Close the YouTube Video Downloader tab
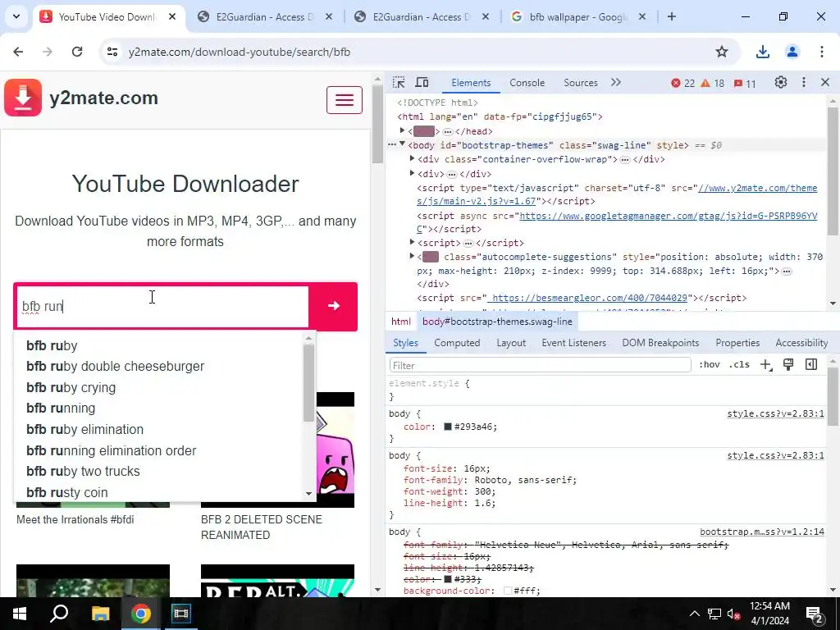Screen dimensions: 840x630 [172, 16]
